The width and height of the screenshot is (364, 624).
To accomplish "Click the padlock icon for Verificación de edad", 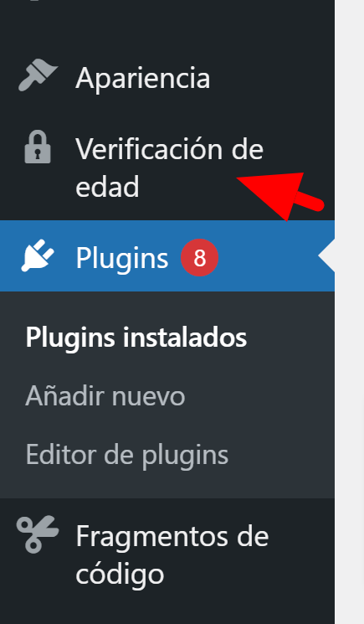I will pyautogui.click(x=38, y=147).
